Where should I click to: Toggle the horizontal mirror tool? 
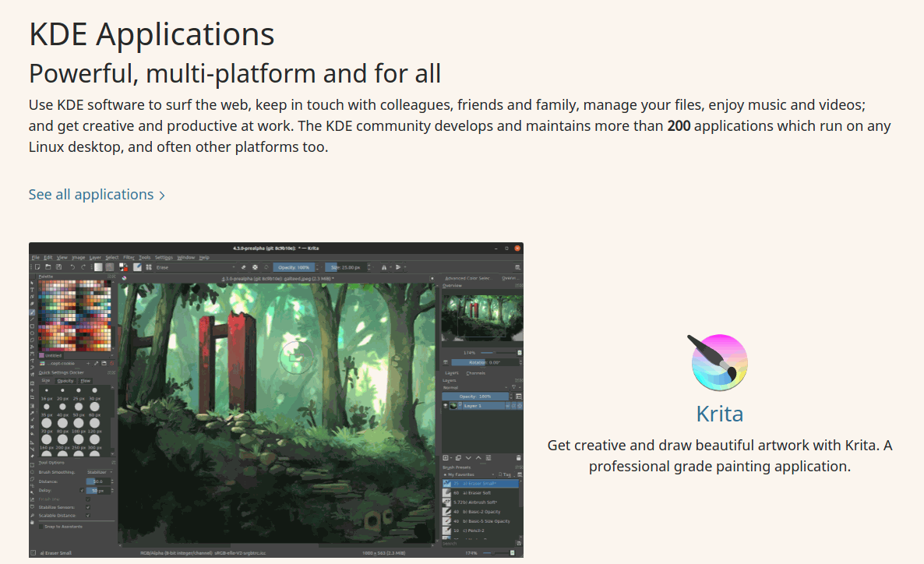(x=383, y=267)
